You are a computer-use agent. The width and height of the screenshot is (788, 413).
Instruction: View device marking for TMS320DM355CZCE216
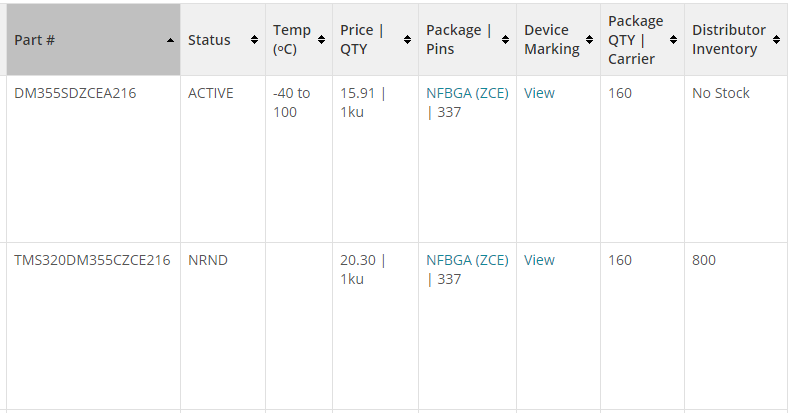539,260
